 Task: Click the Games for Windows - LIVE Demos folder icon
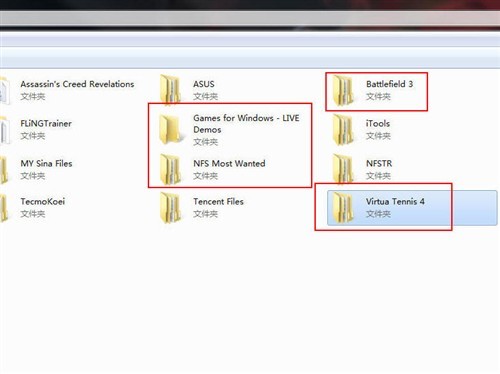pyautogui.click(x=171, y=129)
